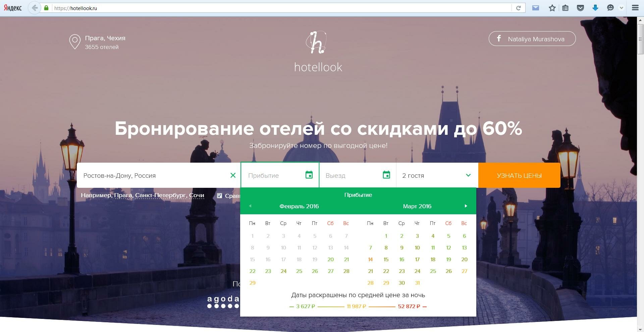
Task: Click the Санкт-Петербург example link
Action: pyautogui.click(x=160, y=195)
